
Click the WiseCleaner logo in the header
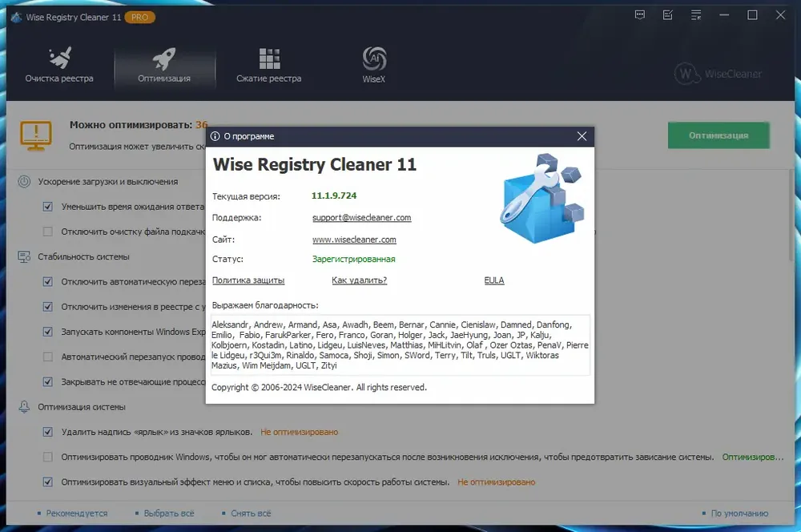[718, 74]
